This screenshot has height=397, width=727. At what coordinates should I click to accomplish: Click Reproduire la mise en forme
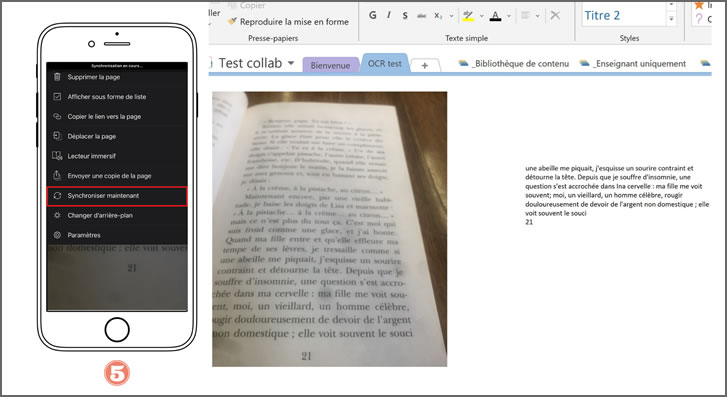[288, 21]
